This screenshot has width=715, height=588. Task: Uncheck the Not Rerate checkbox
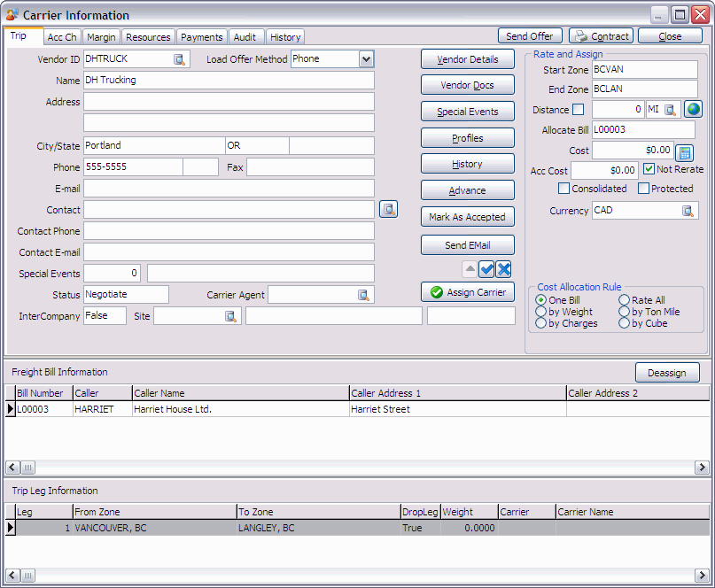649,169
